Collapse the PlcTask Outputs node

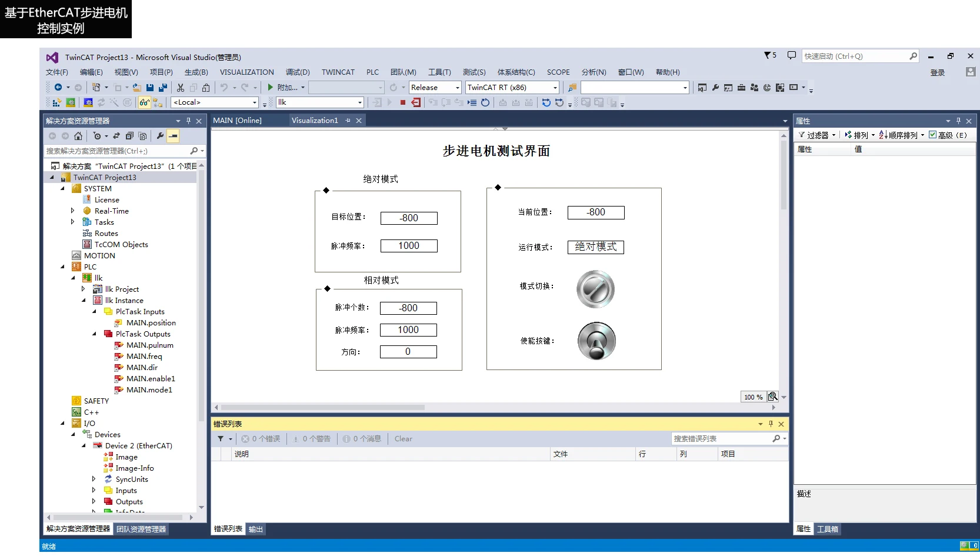tap(94, 334)
